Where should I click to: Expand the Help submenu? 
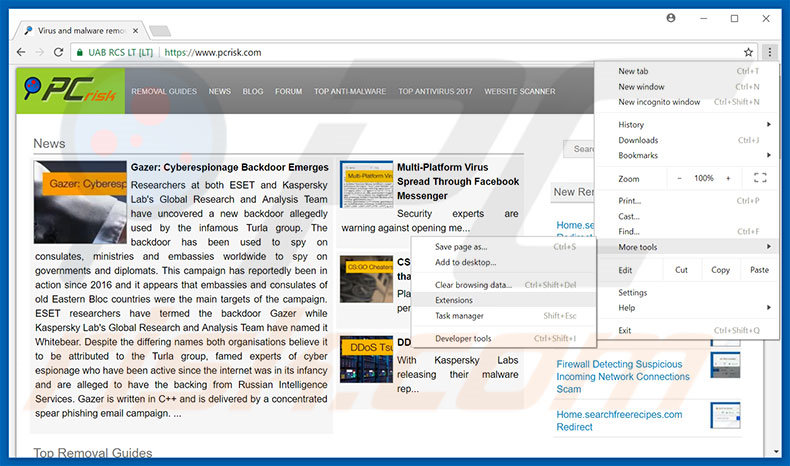pyautogui.click(x=686, y=307)
